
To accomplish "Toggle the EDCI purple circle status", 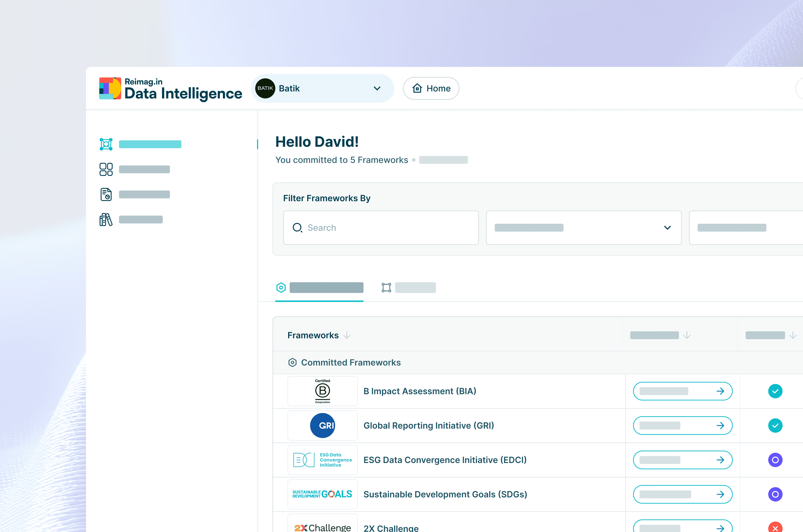I will click(775, 460).
